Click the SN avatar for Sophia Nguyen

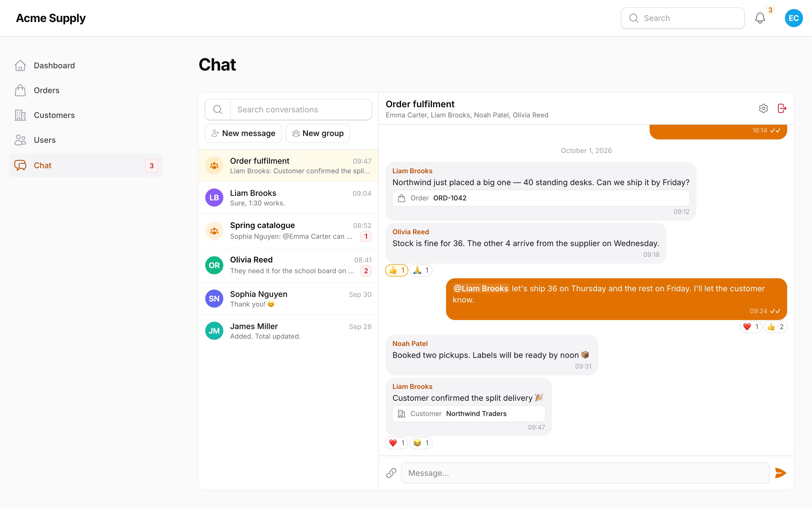coord(214,299)
